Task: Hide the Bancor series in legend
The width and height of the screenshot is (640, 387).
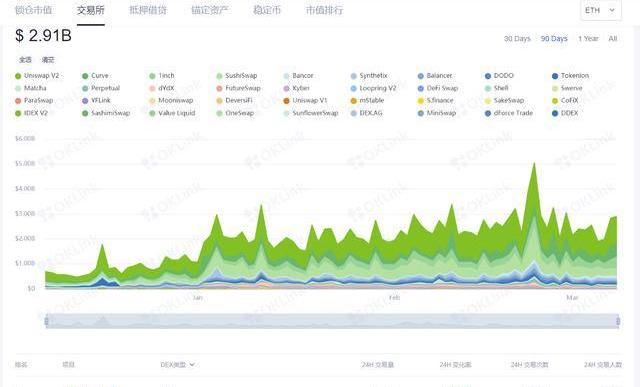Action: pyautogui.click(x=287, y=76)
